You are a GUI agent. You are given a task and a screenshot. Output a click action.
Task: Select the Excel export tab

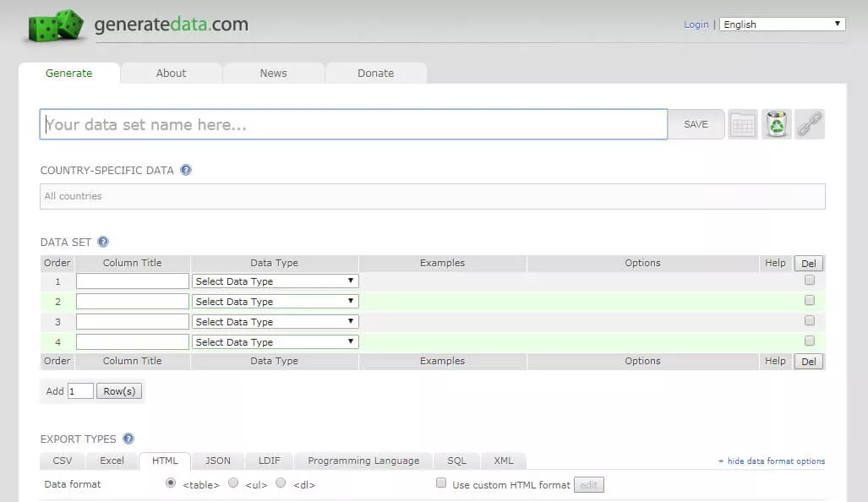click(x=112, y=461)
